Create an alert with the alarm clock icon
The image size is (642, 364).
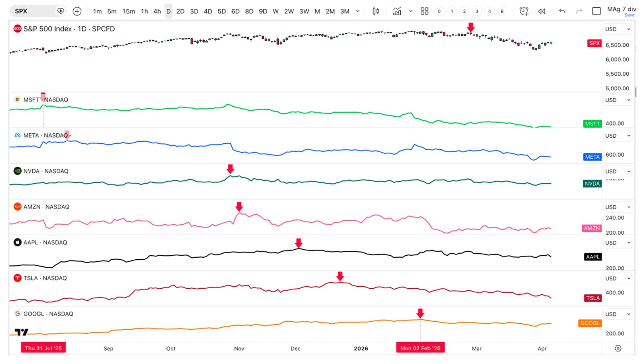click(x=524, y=11)
